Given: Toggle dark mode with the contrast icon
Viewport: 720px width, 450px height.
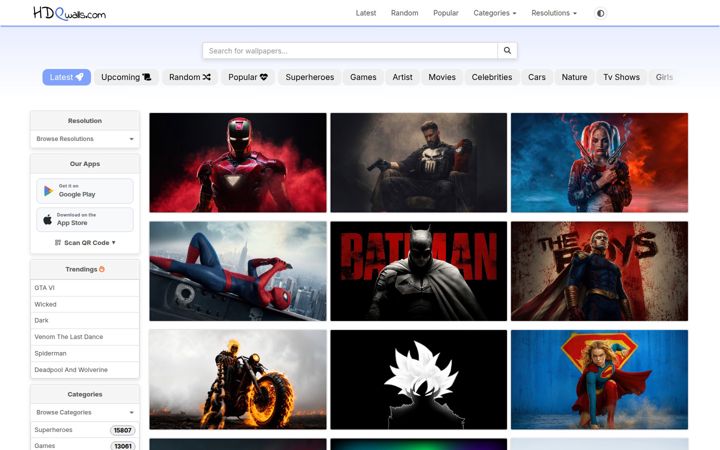Looking at the screenshot, I should pyautogui.click(x=600, y=13).
